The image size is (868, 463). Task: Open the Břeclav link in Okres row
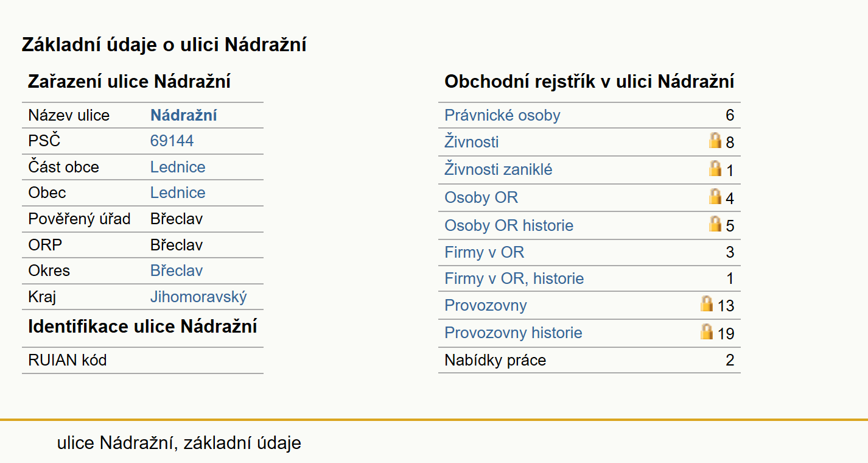coord(177,270)
